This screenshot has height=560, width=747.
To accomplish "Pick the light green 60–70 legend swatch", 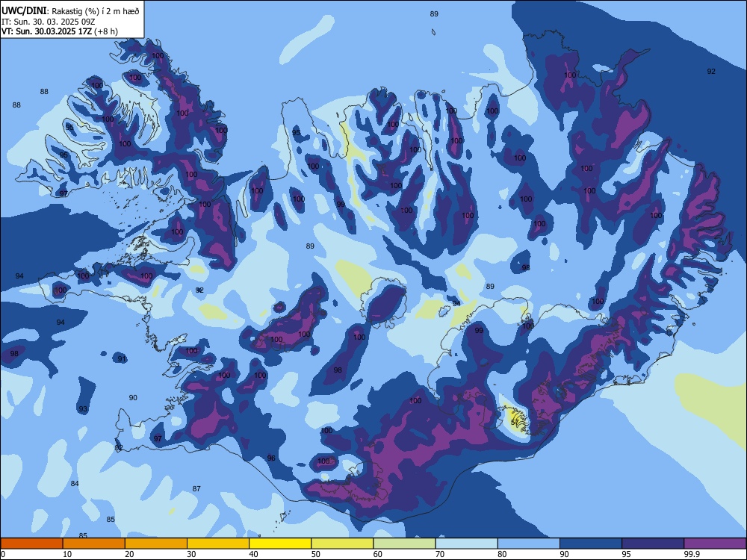I will pyautogui.click(x=404, y=544).
